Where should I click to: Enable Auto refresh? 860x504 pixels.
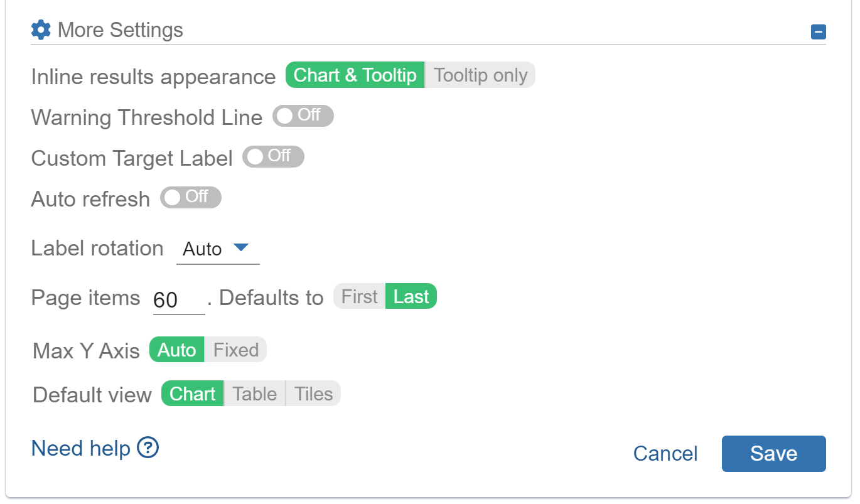point(190,197)
